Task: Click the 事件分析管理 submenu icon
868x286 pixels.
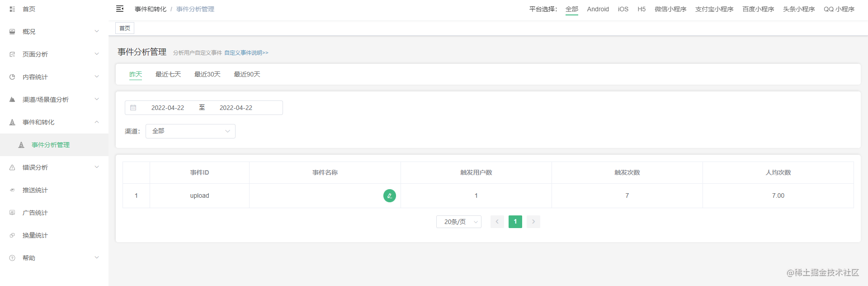Action: click(21, 145)
